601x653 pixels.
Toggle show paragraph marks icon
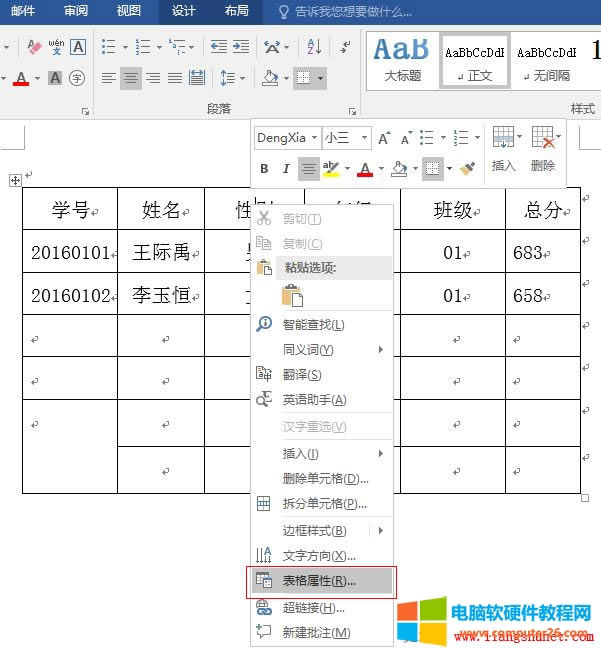(345, 47)
